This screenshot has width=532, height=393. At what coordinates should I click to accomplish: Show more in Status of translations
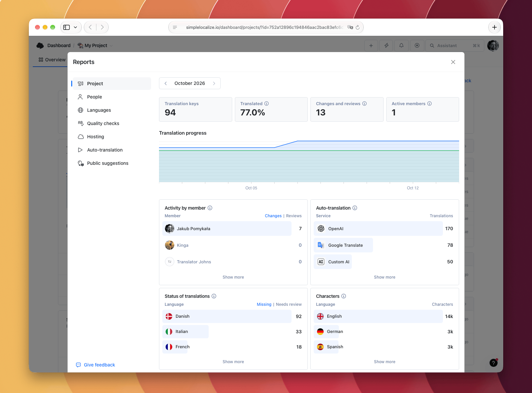pos(233,362)
